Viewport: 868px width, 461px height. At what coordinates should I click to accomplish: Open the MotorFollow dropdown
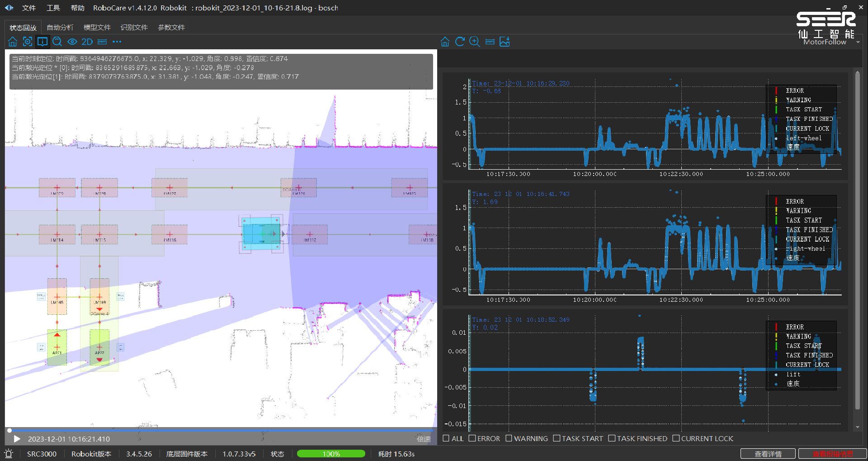pyautogui.click(x=831, y=42)
